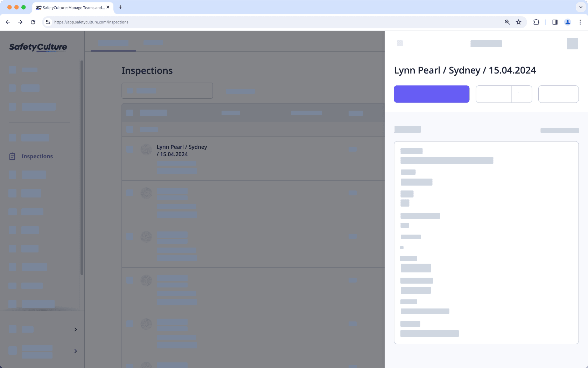
Task: Open the browser side panel icon
Action: pos(554,22)
